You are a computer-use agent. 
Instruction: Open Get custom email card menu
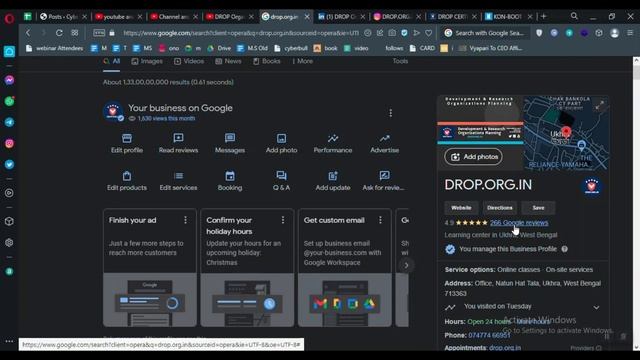(x=380, y=220)
